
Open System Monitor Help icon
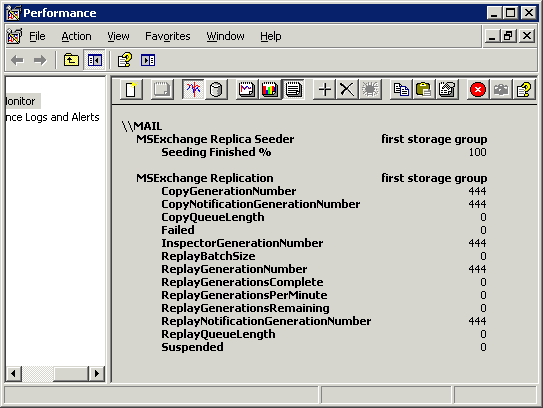(x=524, y=90)
